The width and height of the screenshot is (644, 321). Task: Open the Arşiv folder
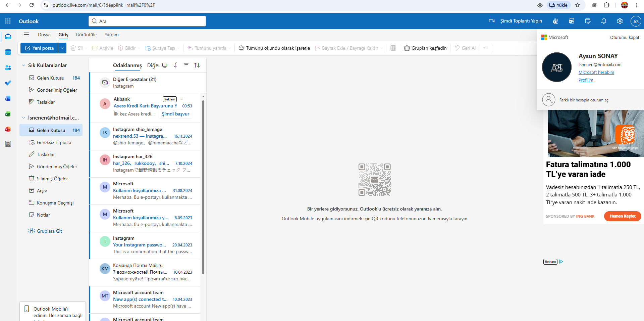point(51,191)
